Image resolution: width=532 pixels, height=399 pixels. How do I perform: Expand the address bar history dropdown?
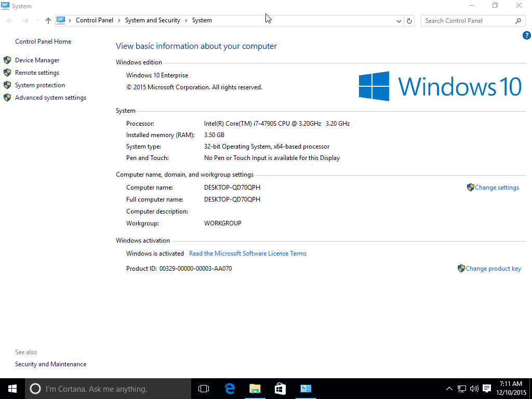coord(399,21)
